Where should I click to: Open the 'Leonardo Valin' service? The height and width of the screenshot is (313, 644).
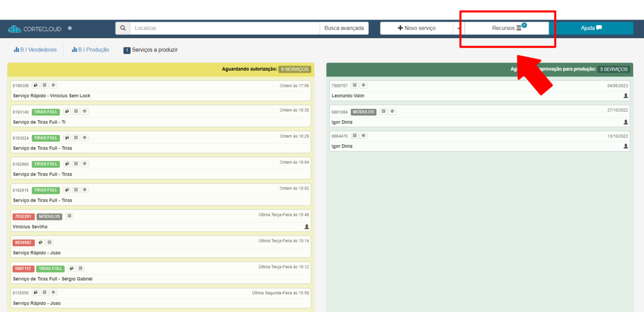[x=348, y=96]
